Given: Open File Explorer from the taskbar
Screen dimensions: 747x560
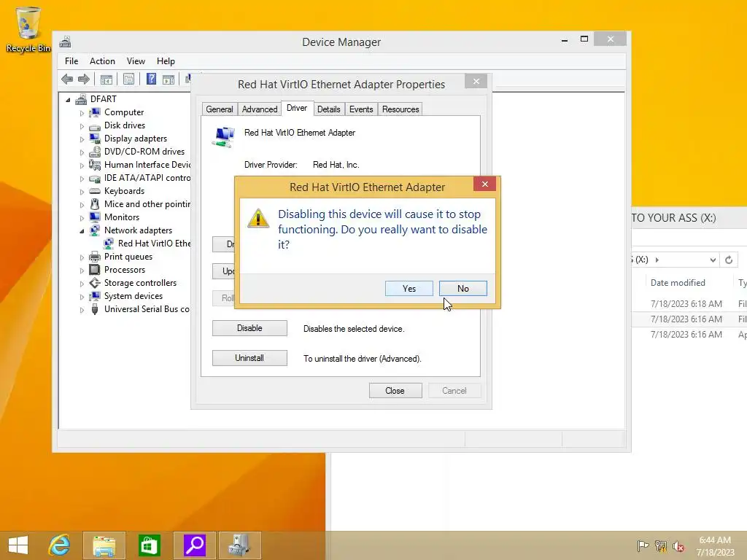Looking at the screenshot, I should click(104, 545).
